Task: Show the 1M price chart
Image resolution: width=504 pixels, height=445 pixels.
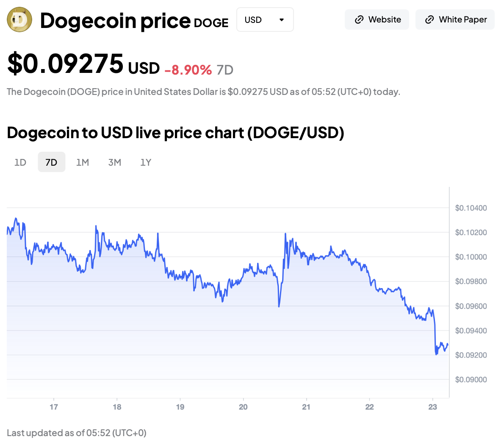Action: pyautogui.click(x=83, y=162)
